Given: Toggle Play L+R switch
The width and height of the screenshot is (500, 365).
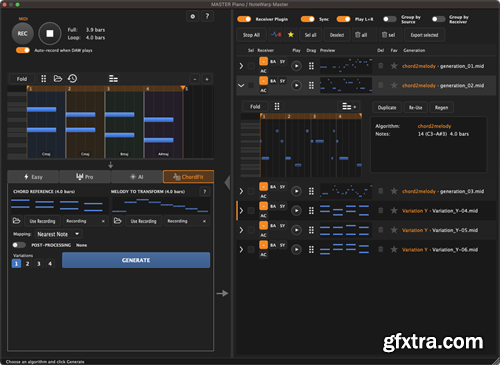Looking at the screenshot, I should point(343,19).
